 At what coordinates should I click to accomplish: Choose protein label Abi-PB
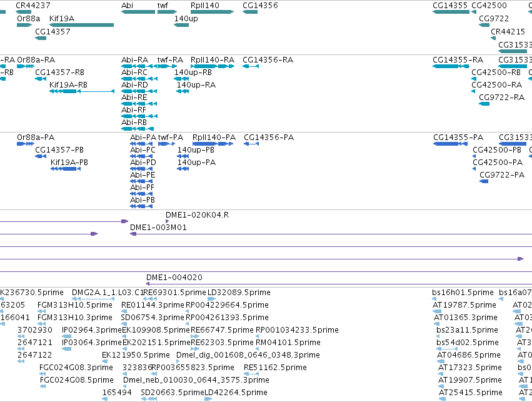[143, 200]
